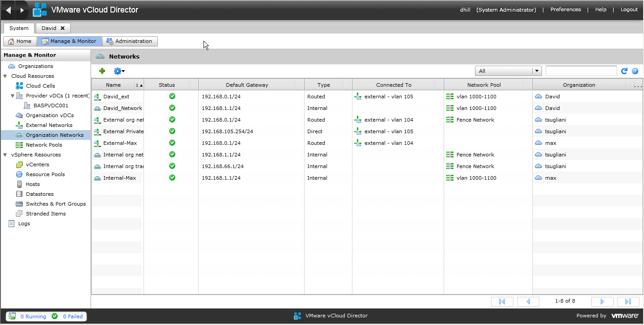
Task: Click the Resource Pools icon
Action: (x=19, y=174)
